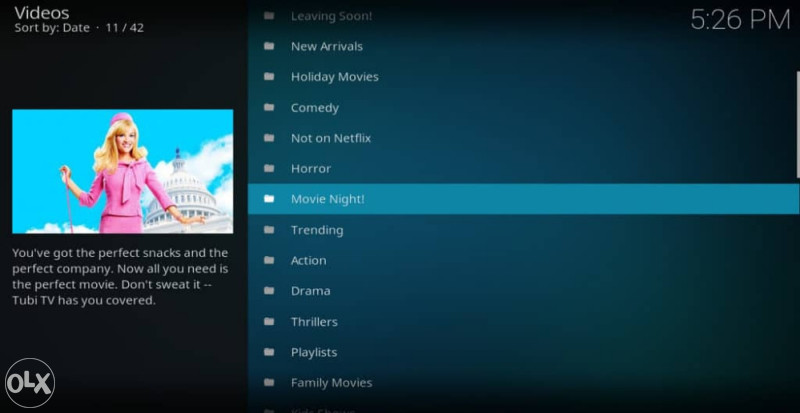This screenshot has width=800, height=413.
Task: Select the Action category
Action: 522,260
